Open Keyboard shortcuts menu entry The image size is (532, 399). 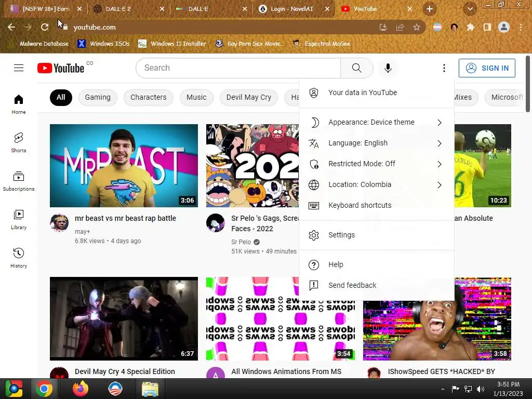click(x=377, y=205)
